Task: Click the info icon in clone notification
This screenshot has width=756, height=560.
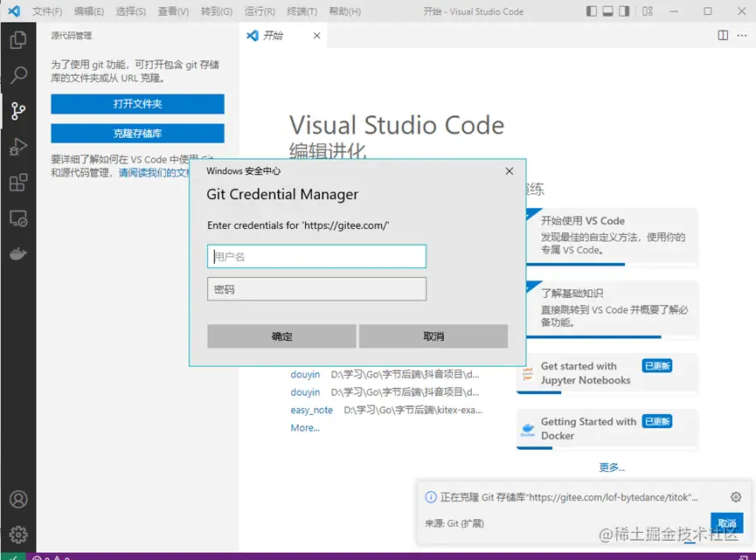Action: coord(431,497)
